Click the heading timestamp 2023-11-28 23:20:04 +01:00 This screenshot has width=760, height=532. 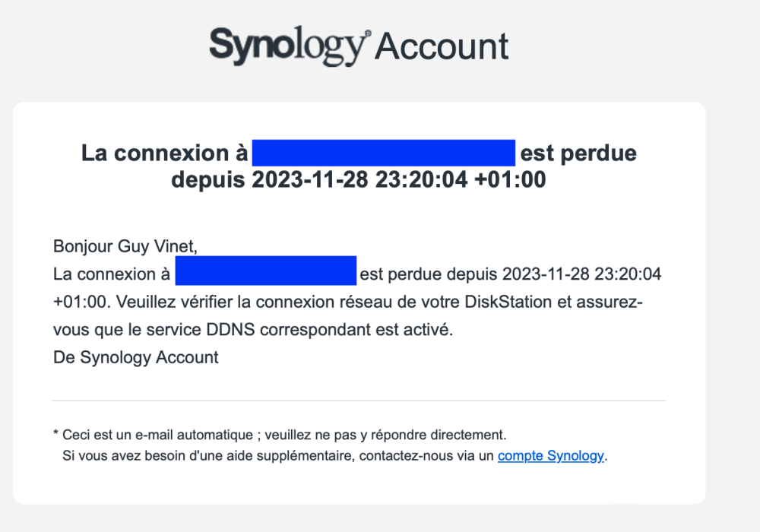(x=399, y=180)
